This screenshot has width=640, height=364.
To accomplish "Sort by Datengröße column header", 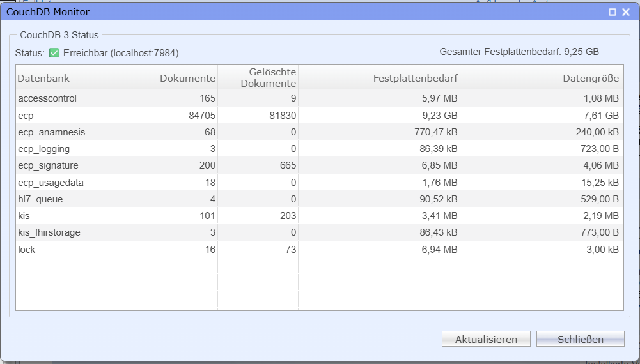I will pos(540,77).
